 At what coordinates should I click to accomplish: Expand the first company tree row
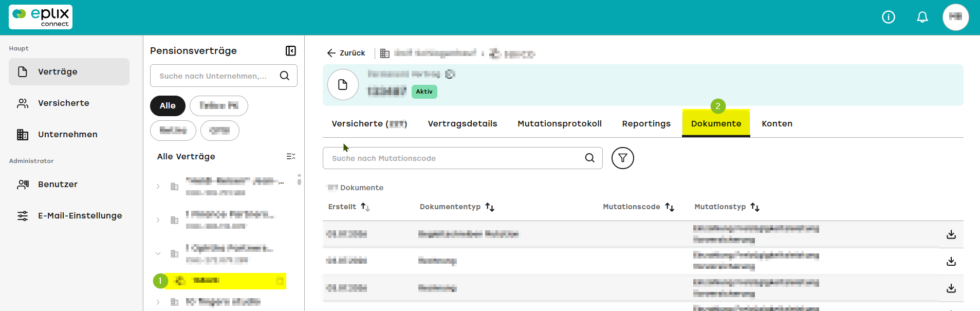tap(158, 187)
